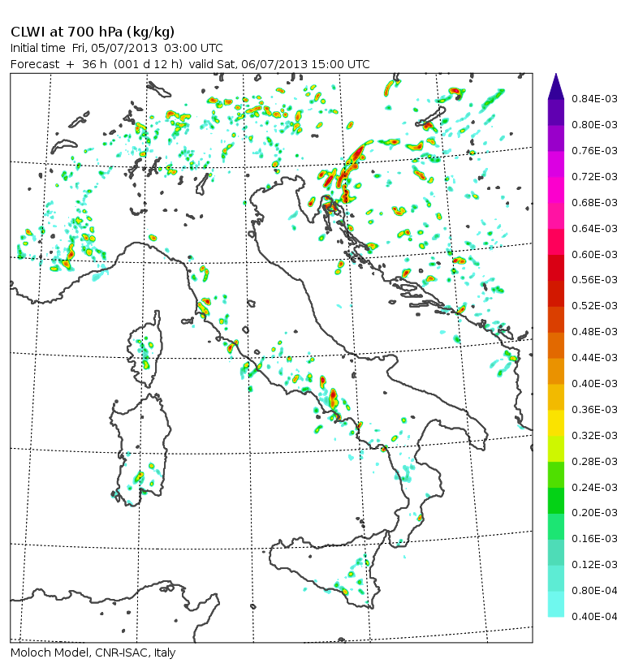Click the island of Sardinia on the map
Viewport: 617px width, 672px height.
[x=141, y=450]
